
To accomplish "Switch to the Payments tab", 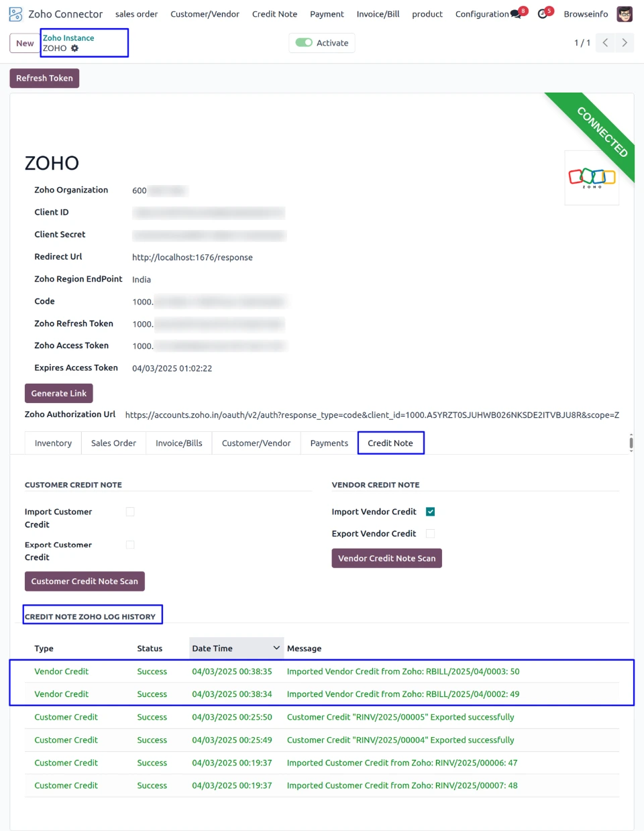I will [329, 443].
